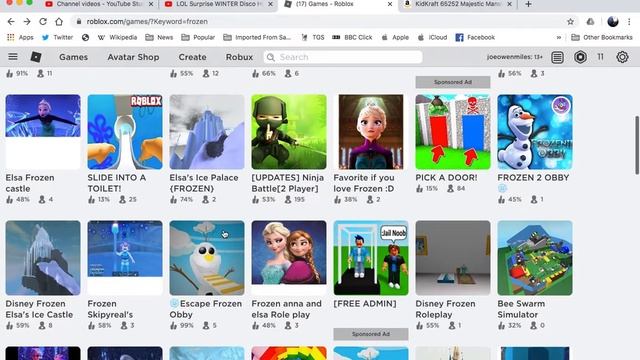Open the Chrome profile avatar

click(613, 22)
